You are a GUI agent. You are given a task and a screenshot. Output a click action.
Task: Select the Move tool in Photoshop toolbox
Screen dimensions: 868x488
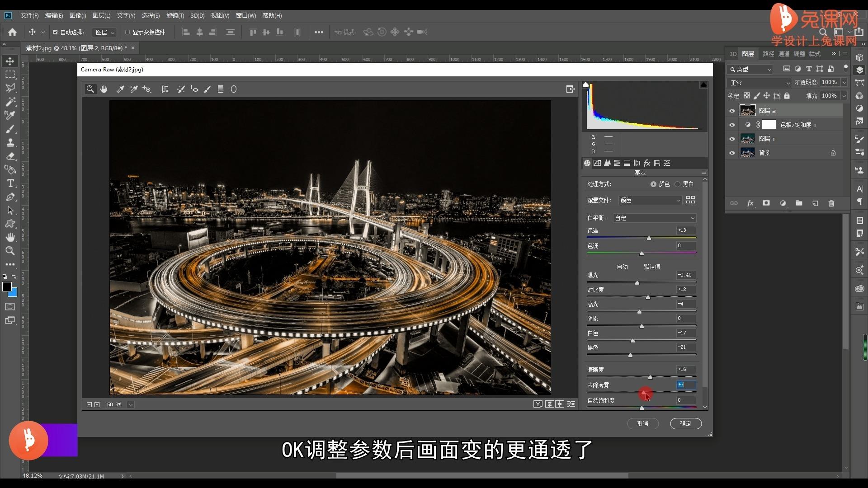[x=10, y=61]
